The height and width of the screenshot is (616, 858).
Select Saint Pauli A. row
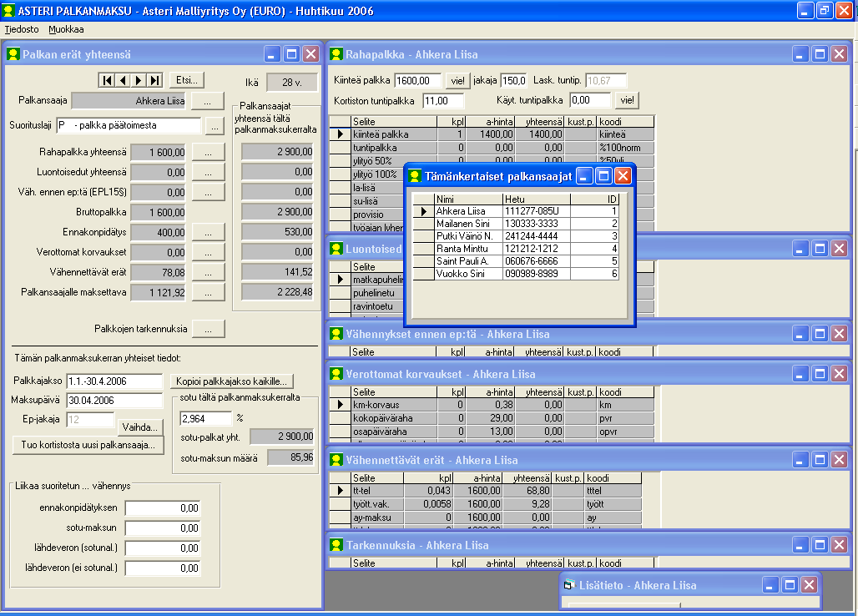pos(516,261)
